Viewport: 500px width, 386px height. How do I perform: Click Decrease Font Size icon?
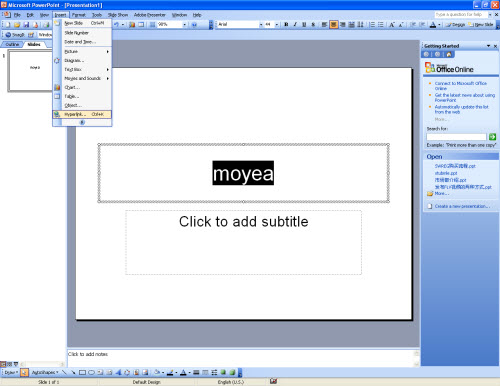click(401, 24)
